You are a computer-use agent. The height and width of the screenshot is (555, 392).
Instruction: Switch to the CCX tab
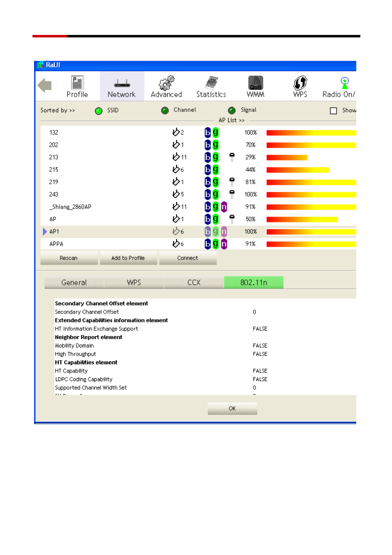coord(194,282)
